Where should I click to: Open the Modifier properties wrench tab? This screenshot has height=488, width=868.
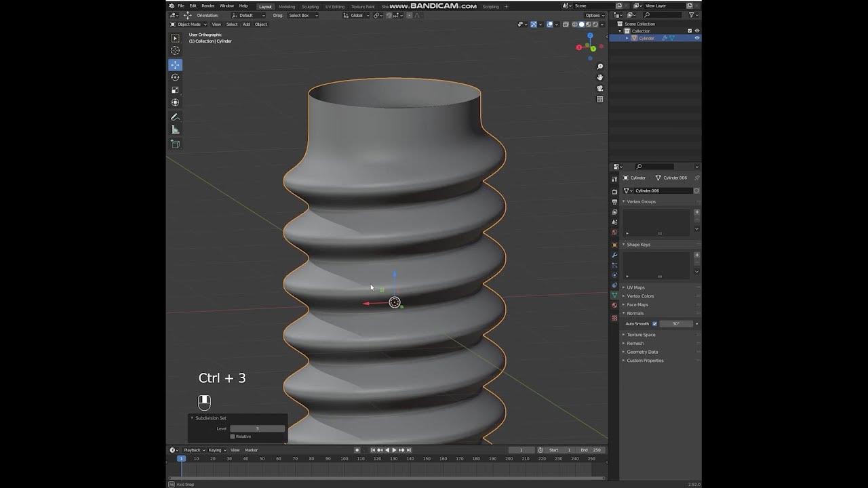[x=614, y=255]
